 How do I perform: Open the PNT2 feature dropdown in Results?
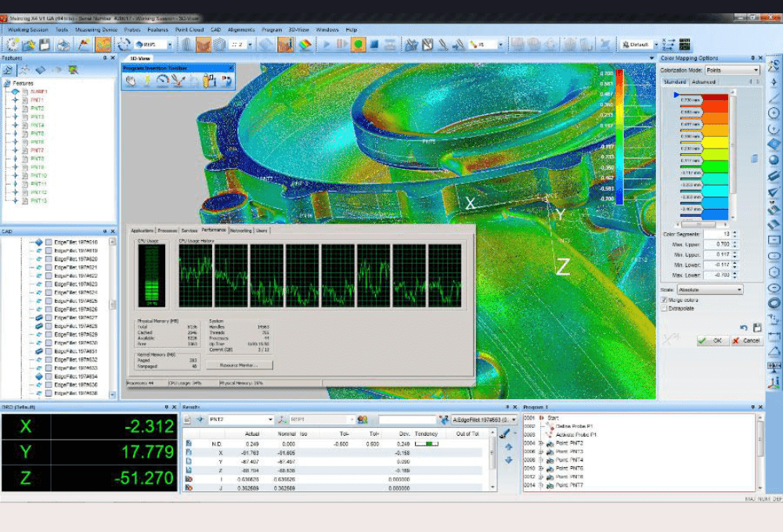click(x=240, y=420)
